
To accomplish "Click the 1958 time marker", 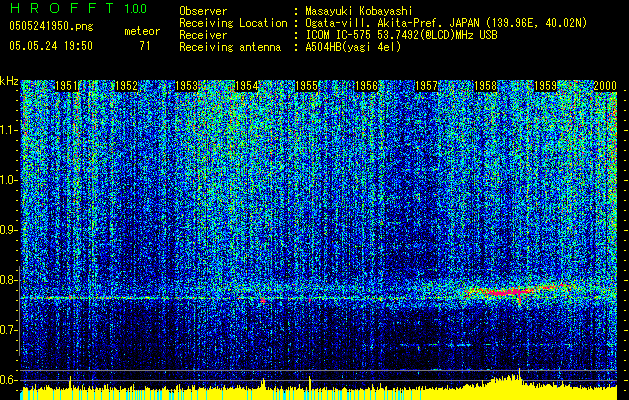I will [485, 86].
